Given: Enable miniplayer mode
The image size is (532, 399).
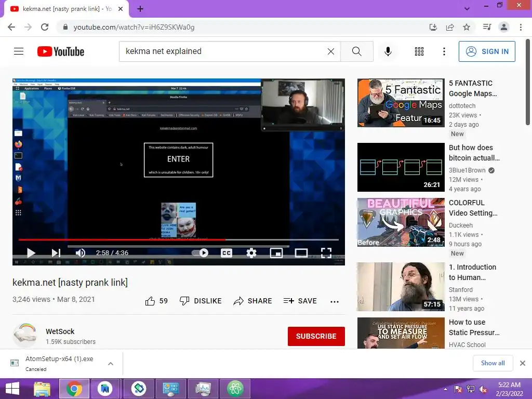Looking at the screenshot, I should (x=276, y=253).
